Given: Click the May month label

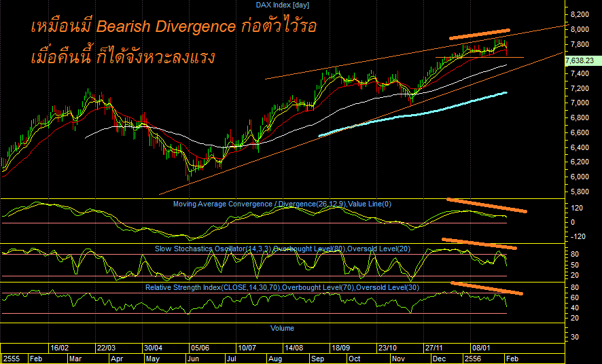Looking at the screenshot, I should click(x=153, y=359).
